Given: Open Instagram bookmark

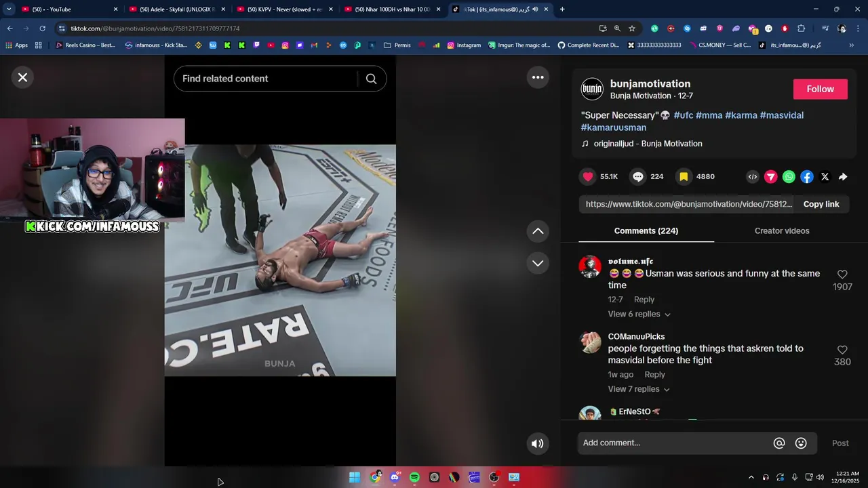Looking at the screenshot, I should click(x=464, y=45).
